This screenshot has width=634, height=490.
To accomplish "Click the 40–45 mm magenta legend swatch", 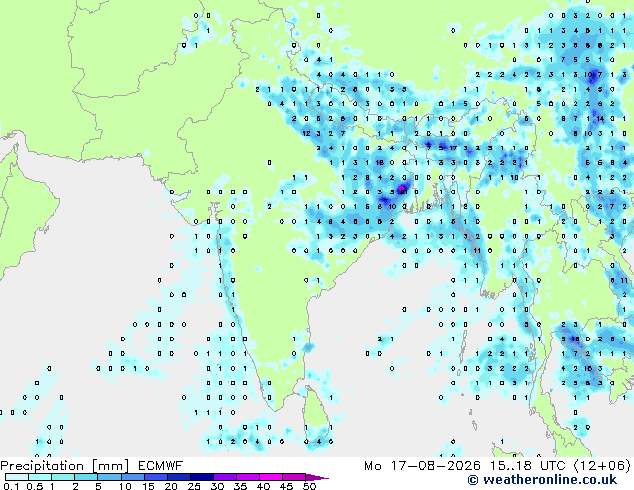I will point(271,477).
